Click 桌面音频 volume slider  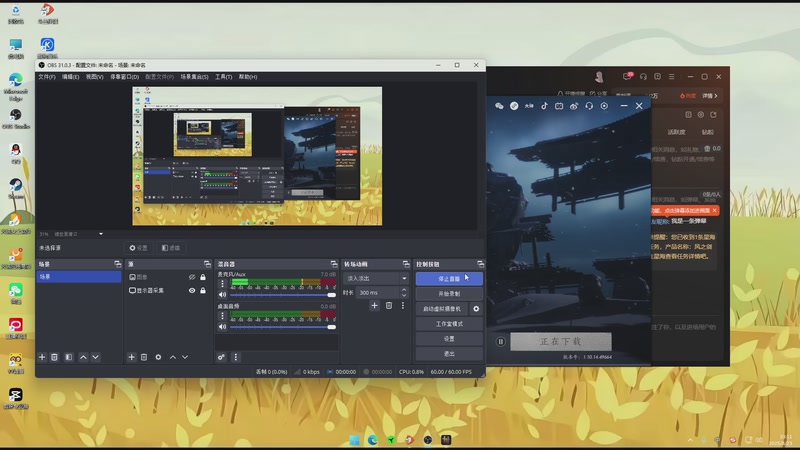283,327
